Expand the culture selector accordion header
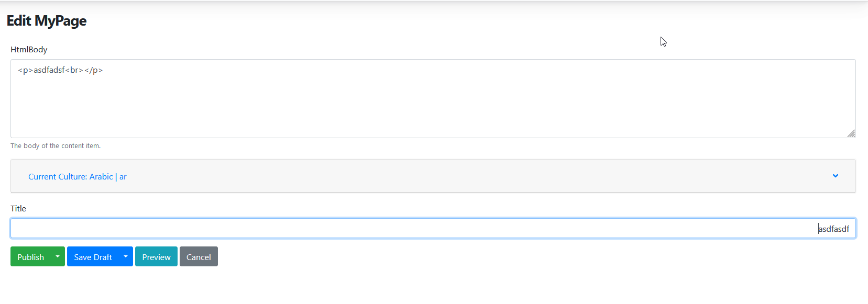868x304 pixels. 433,176
